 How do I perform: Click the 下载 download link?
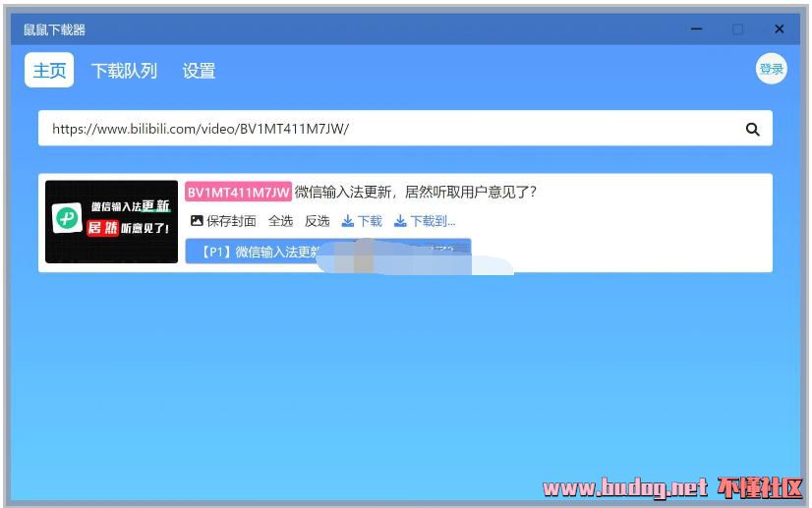[362, 221]
